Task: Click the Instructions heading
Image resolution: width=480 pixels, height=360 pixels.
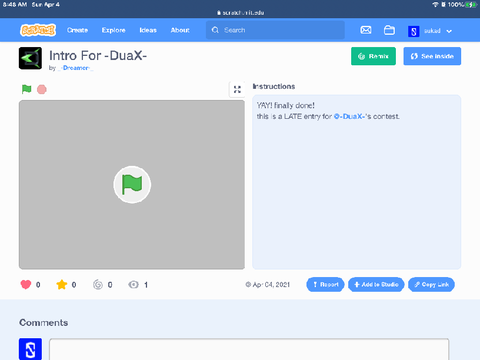Action: (x=274, y=86)
